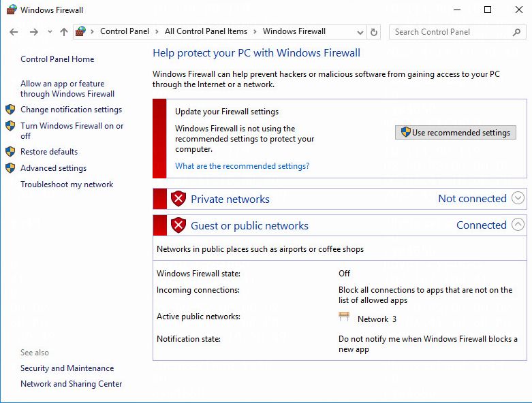Open Advanced settings link
The width and height of the screenshot is (532, 403).
point(54,167)
